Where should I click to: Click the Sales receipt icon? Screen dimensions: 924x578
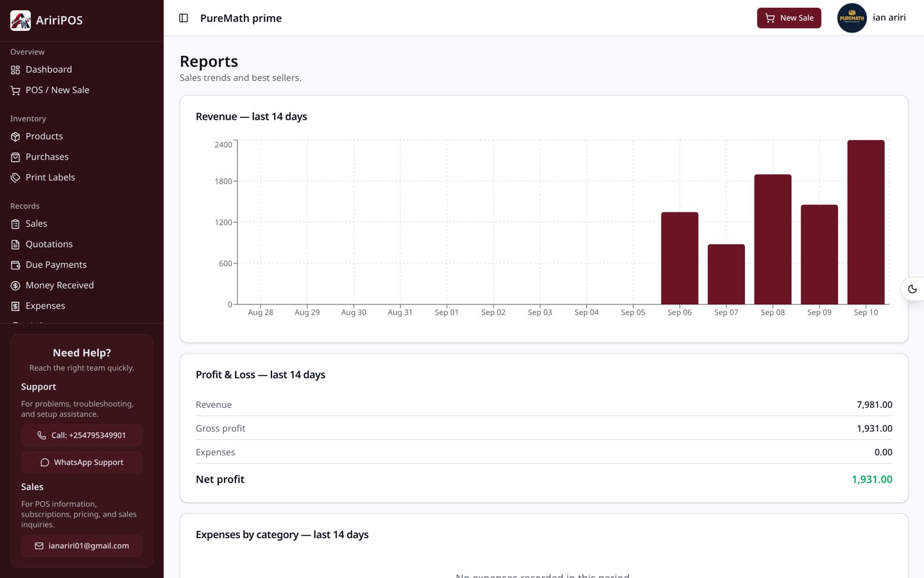(x=15, y=224)
